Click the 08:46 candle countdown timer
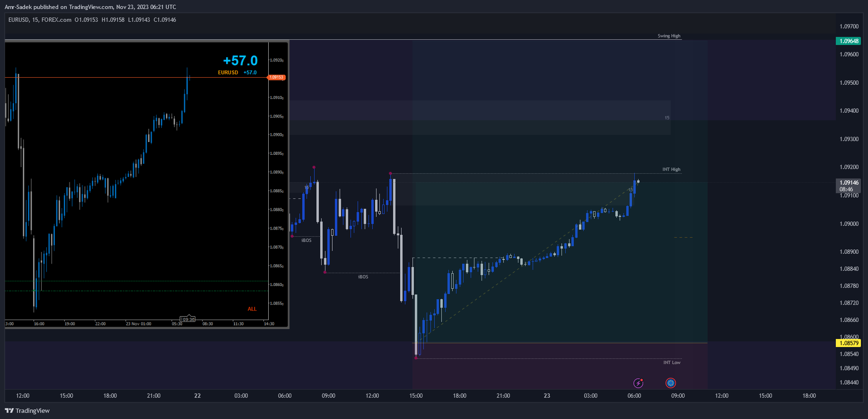This screenshot has height=419, width=868. point(846,189)
